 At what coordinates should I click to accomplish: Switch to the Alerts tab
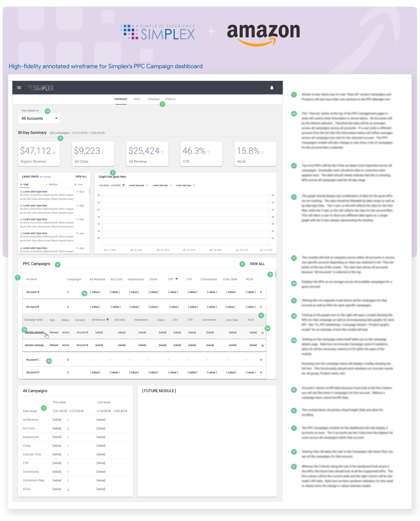137,99
